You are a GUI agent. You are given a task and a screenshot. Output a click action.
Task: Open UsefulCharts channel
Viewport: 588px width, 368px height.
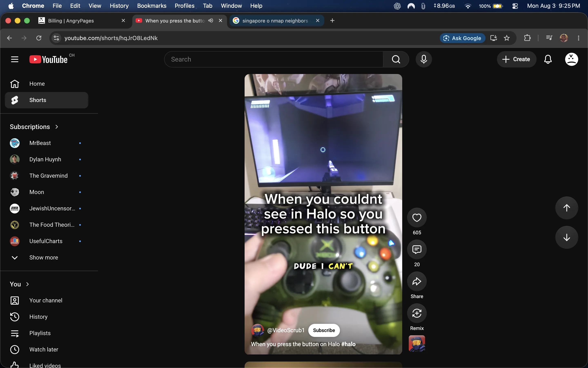pyautogui.click(x=46, y=241)
